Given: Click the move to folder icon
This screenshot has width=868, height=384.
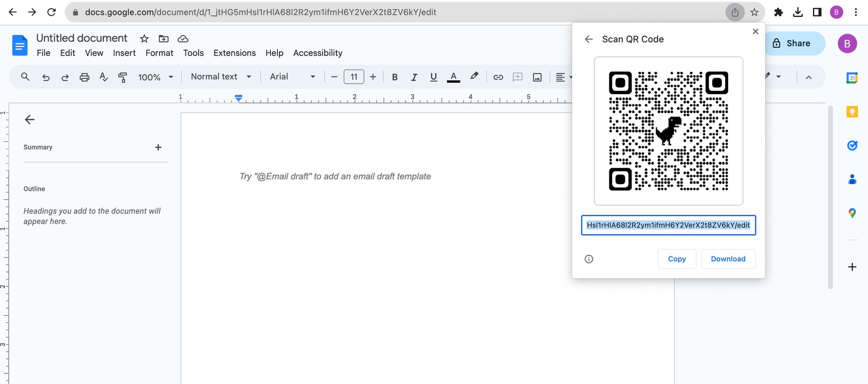Looking at the screenshot, I should click(x=164, y=39).
